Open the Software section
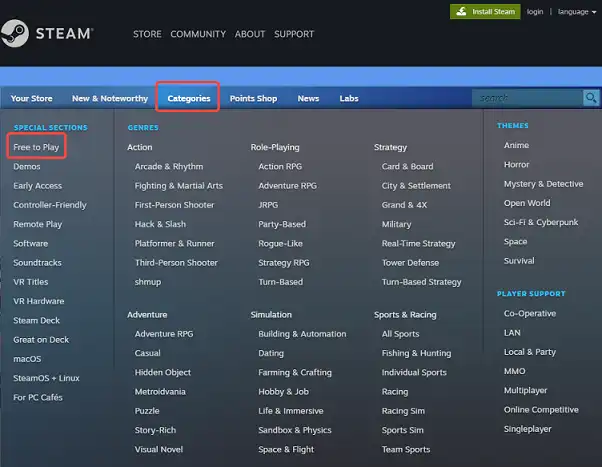The width and height of the screenshot is (602, 467). [31, 243]
